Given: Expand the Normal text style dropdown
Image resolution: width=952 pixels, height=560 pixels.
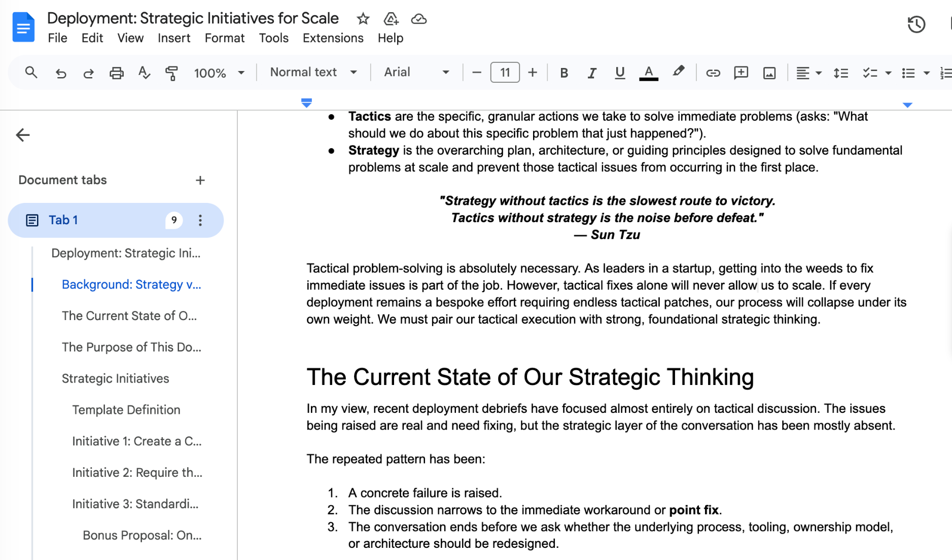Looking at the screenshot, I should (313, 73).
